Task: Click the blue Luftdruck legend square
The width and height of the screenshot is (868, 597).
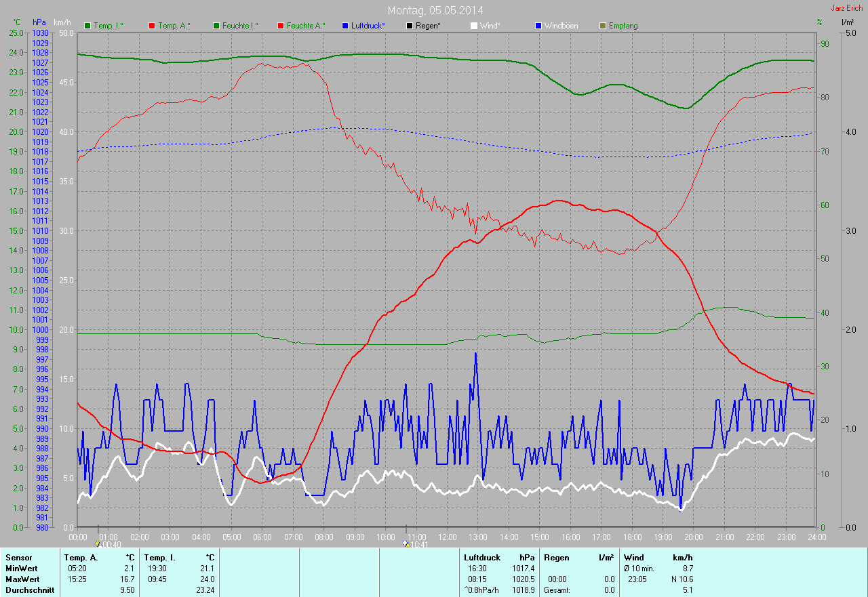Action: coord(345,26)
